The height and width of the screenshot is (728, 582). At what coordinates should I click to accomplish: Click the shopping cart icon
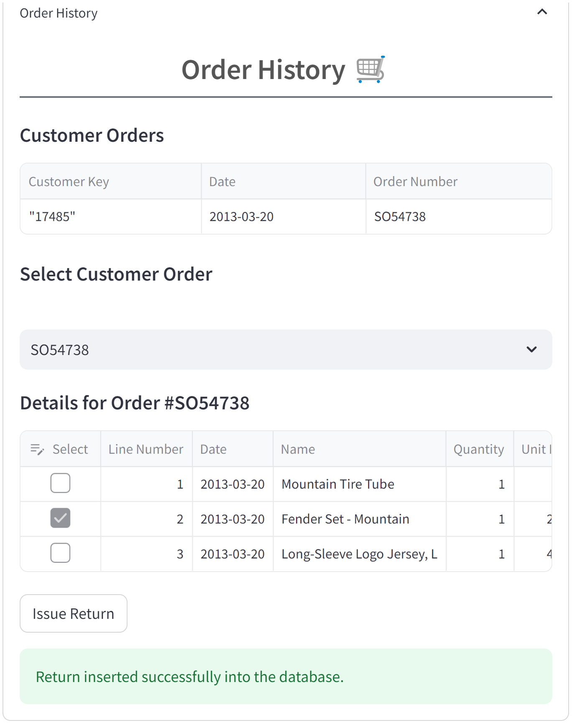370,69
